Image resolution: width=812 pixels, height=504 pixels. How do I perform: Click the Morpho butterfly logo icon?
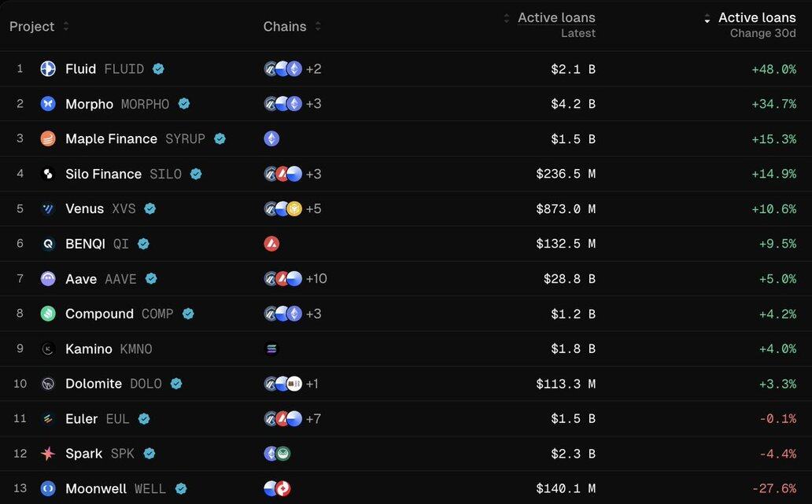pos(48,104)
